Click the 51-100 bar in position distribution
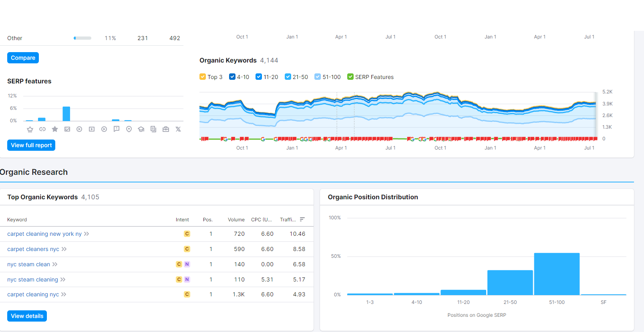Viewport: 644px width, 332px height. click(x=557, y=274)
